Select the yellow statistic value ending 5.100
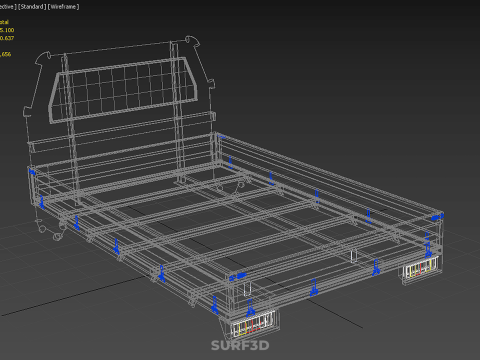Image resolution: width=480 pixels, height=360 pixels. tap(7, 30)
